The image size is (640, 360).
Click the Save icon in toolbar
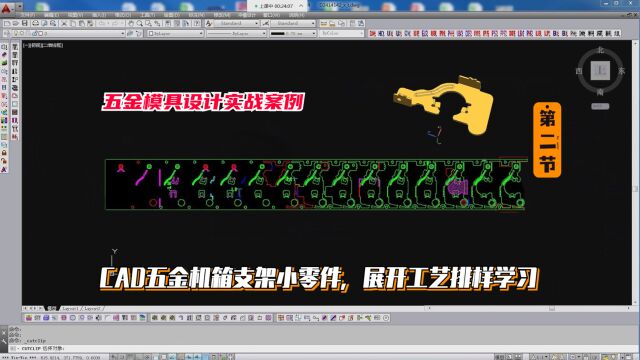tap(24, 24)
